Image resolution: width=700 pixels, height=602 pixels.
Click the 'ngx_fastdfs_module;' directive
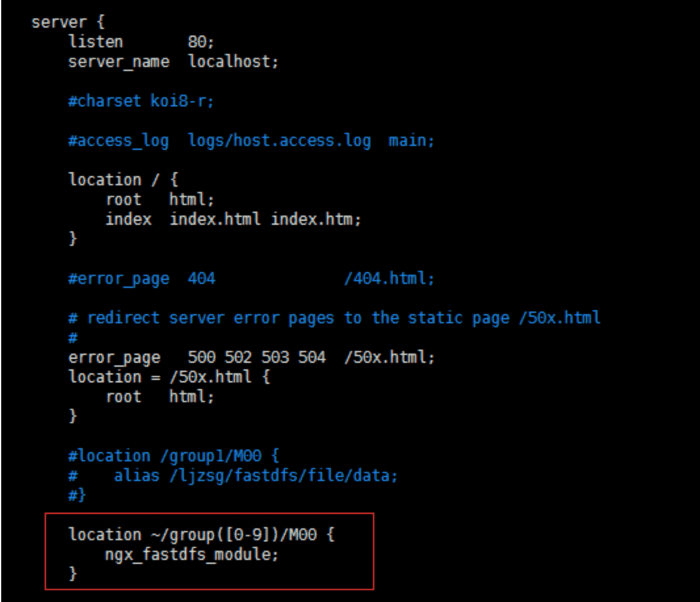192,554
